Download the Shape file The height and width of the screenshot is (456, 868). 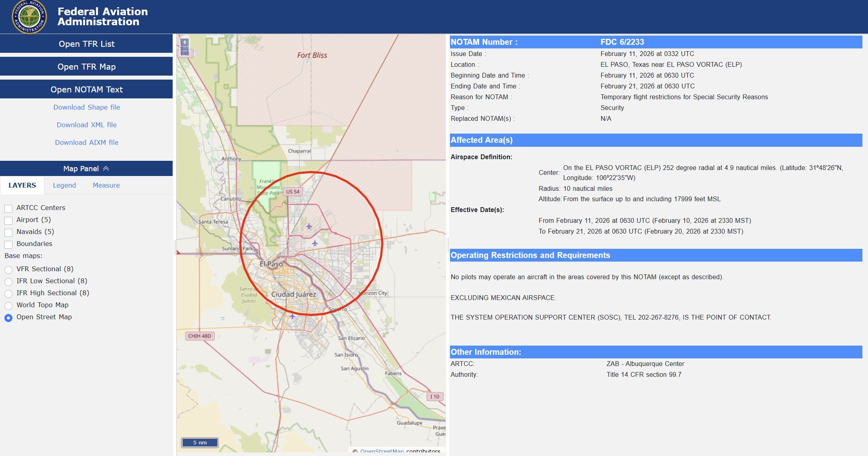86,107
